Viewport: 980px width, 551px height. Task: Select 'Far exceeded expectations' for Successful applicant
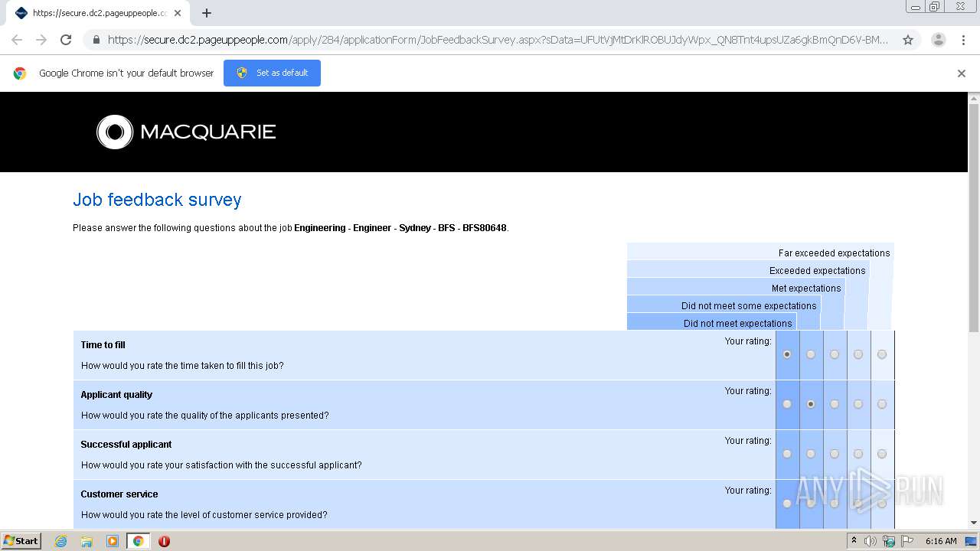coord(882,454)
